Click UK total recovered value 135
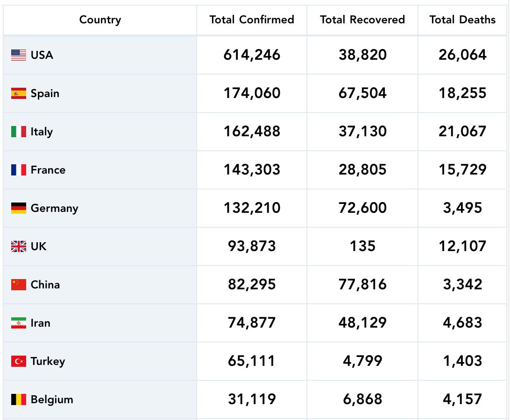The image size is (510, 420). click(362, 246)
